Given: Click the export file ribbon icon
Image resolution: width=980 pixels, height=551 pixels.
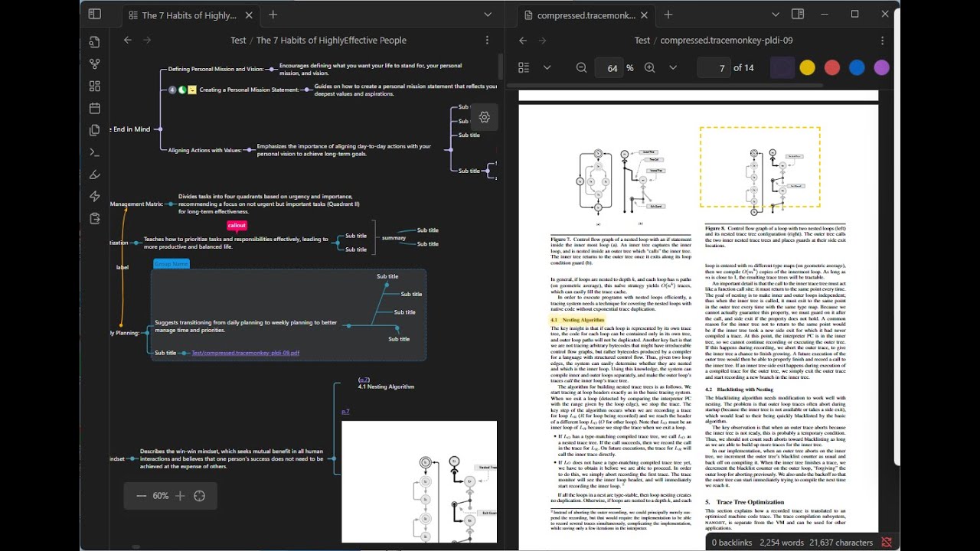Looking at the screenshot, I should [x=95, y=219].
